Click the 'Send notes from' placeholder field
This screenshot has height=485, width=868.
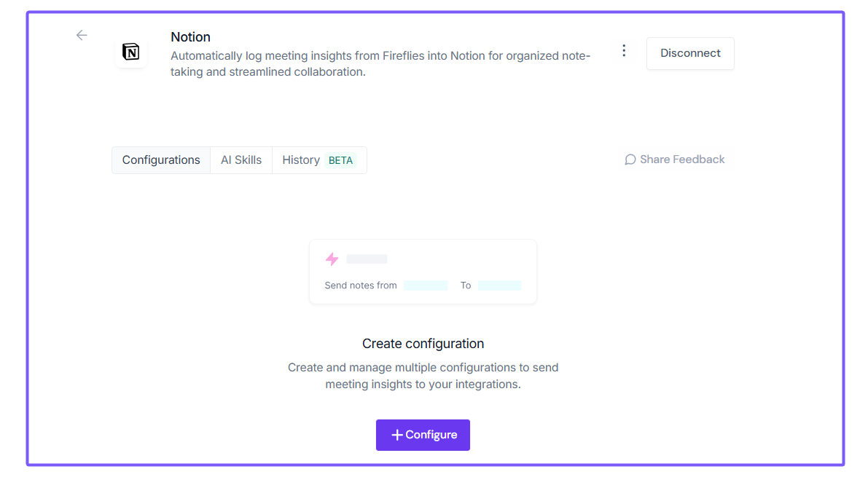426,285
